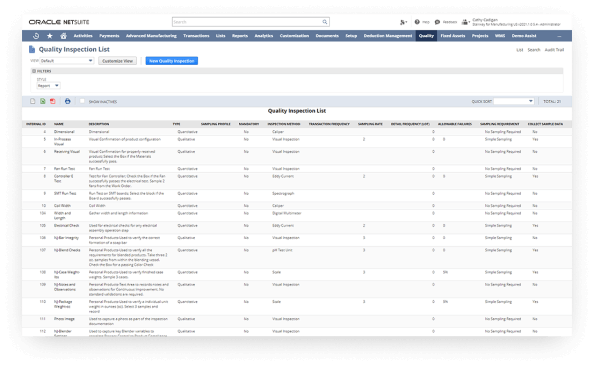Sort by the Description column header
The image size is (594, 367).
[99, 124]
